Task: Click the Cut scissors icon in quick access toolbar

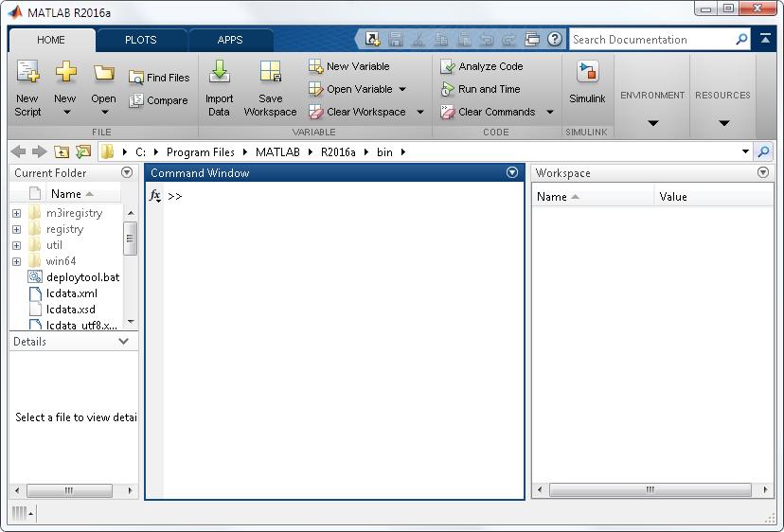Action: [x=418, y=39]
